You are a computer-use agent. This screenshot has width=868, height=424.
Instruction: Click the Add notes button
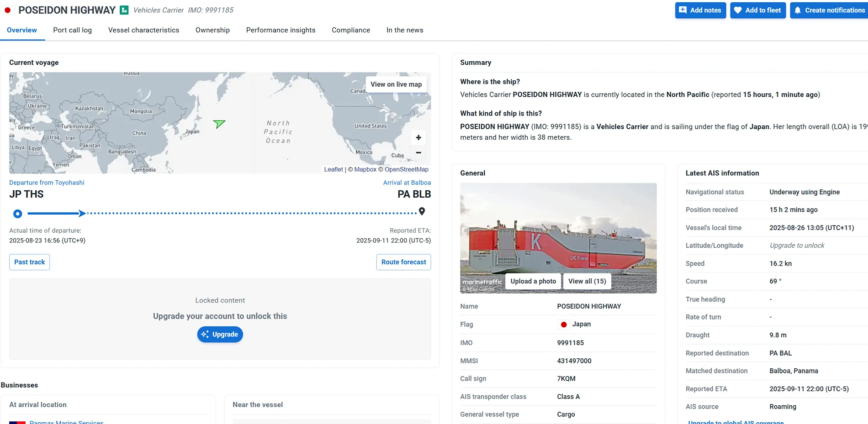pos(700,10)
